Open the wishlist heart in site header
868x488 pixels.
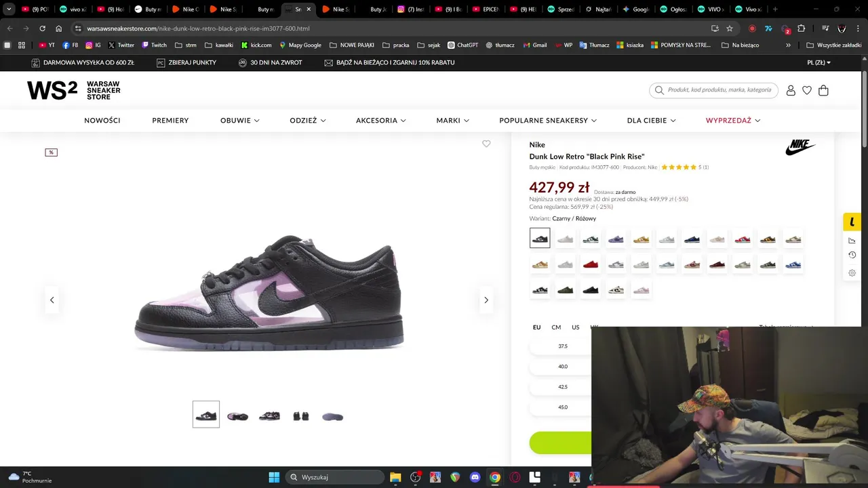click(807, 90)
